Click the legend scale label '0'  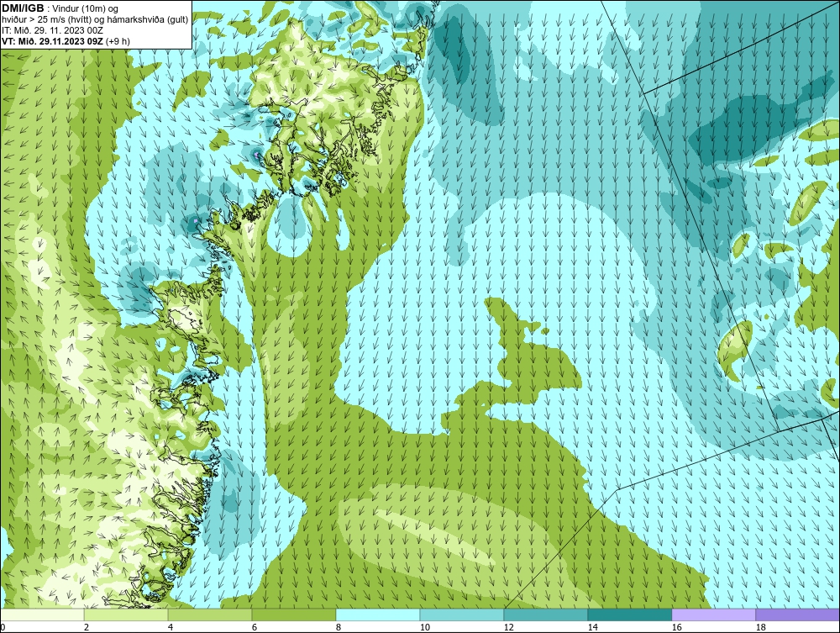point(3,627)
